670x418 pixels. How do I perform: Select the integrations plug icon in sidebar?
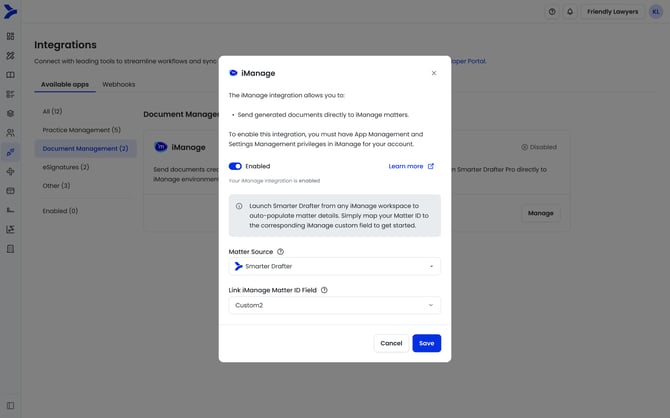tap(11, 151)
